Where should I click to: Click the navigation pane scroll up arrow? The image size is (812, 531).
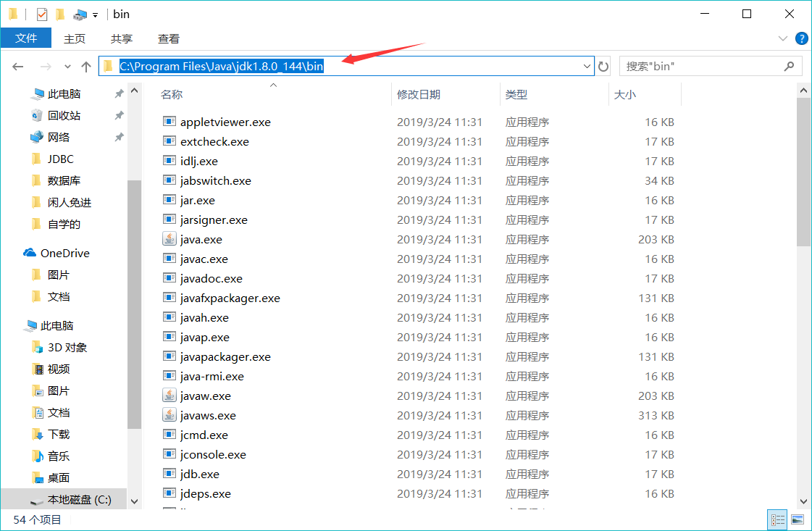[134, 90]
